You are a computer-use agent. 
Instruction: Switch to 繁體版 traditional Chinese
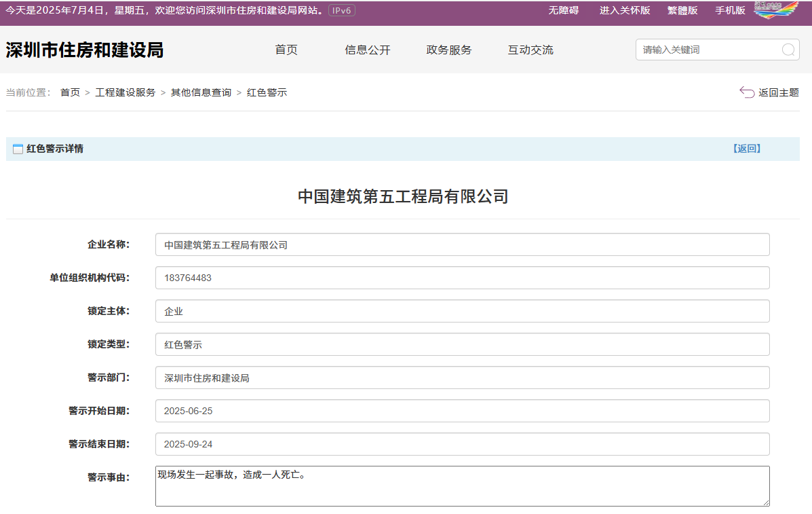(x=682, y=10)
